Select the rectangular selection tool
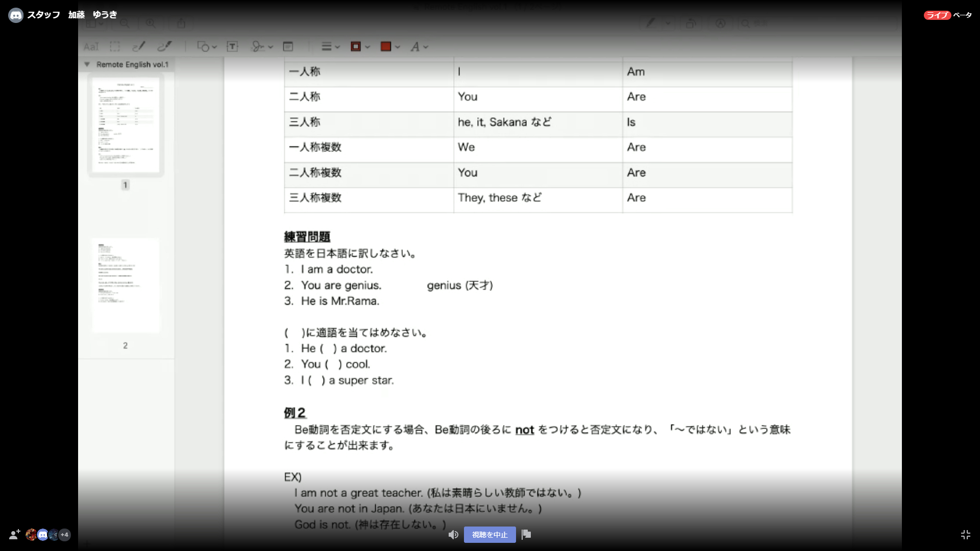Screen dimensions: 980x551 point(115,47)
